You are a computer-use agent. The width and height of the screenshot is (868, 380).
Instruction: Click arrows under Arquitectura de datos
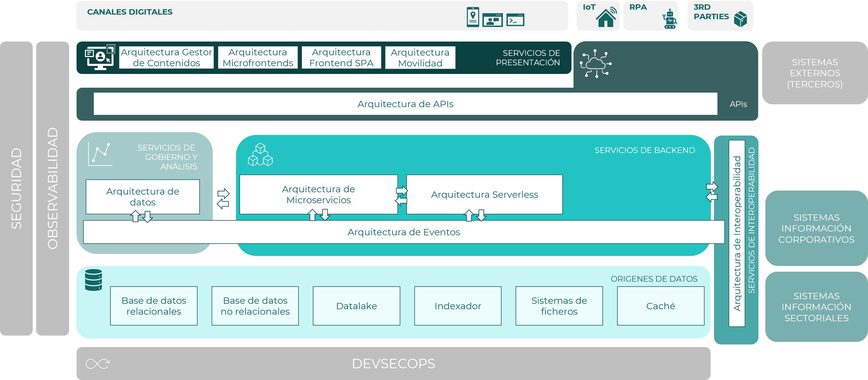click(142, 216)
